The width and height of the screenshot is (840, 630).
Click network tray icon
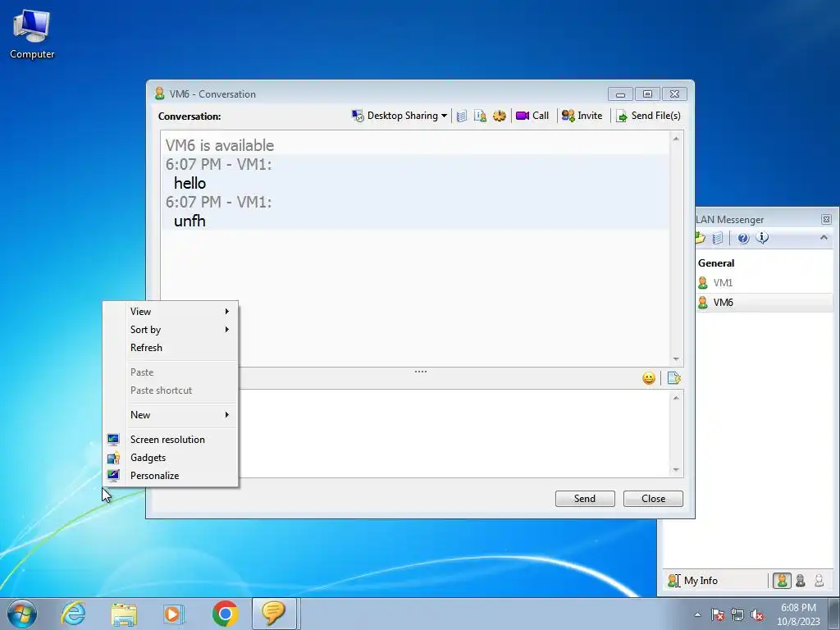pyautogui.click(x=737, y=614)
